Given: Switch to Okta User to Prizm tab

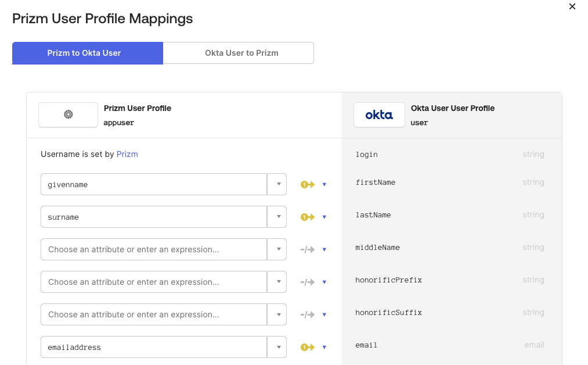Looking at the screenshot, I should point(238,53).
